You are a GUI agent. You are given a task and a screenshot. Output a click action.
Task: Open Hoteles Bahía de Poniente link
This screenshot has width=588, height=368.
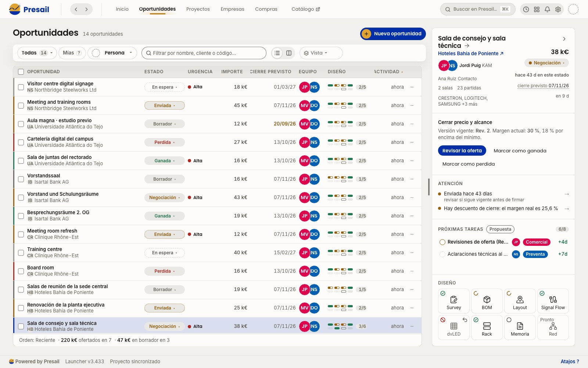(471, 54)
